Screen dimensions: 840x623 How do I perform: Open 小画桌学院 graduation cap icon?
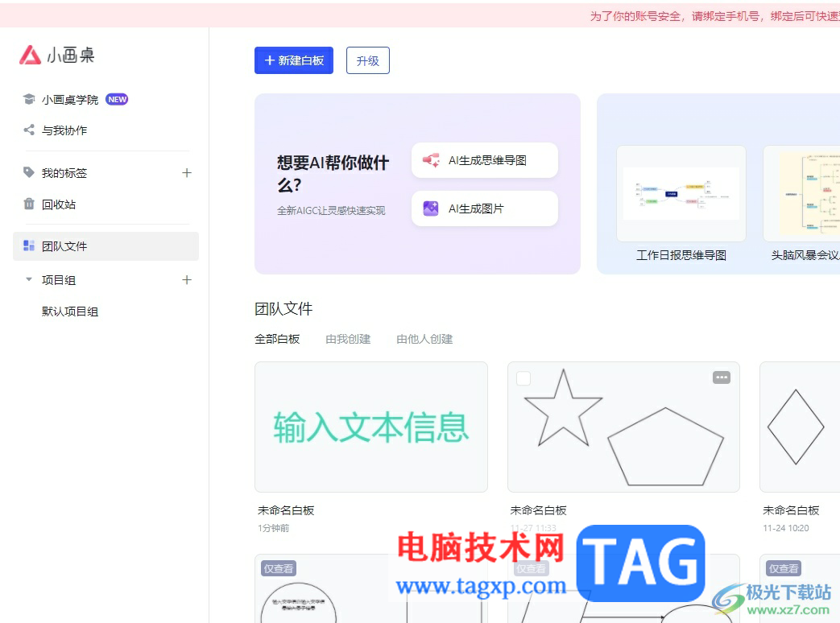(29, 99)
